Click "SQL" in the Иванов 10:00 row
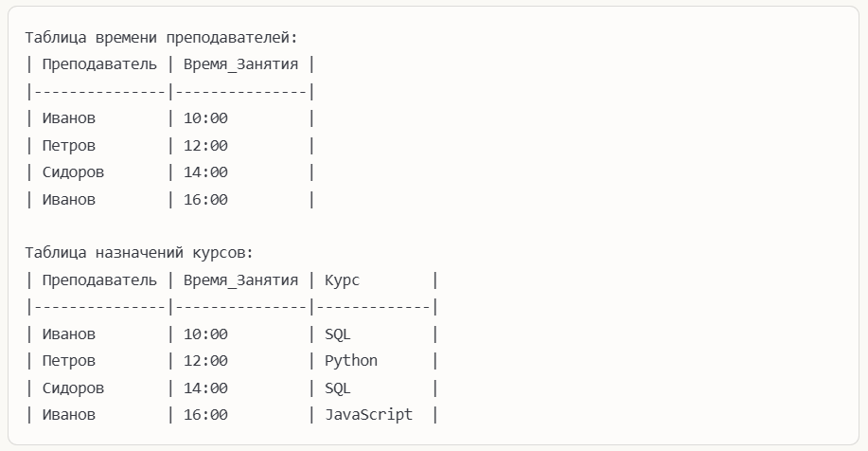 338,334
